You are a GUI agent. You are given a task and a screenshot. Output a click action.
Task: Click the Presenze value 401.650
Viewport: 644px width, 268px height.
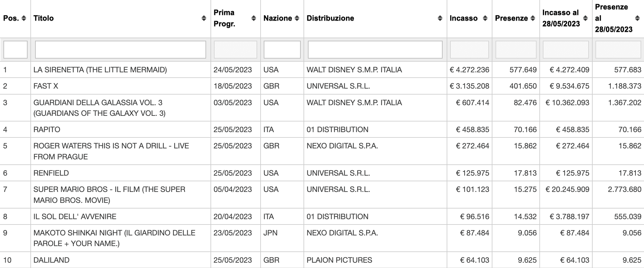point(523,86)
